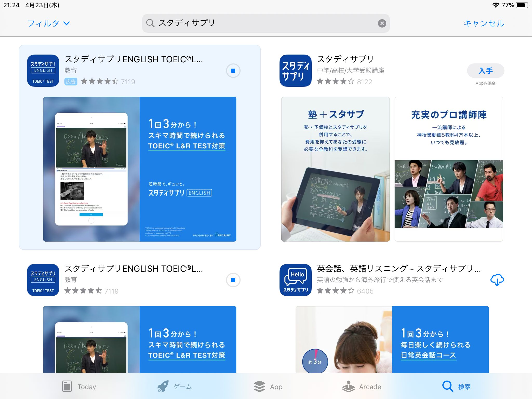Click 英語の勉強から海外旅行 subtitle

coord(380,280)
